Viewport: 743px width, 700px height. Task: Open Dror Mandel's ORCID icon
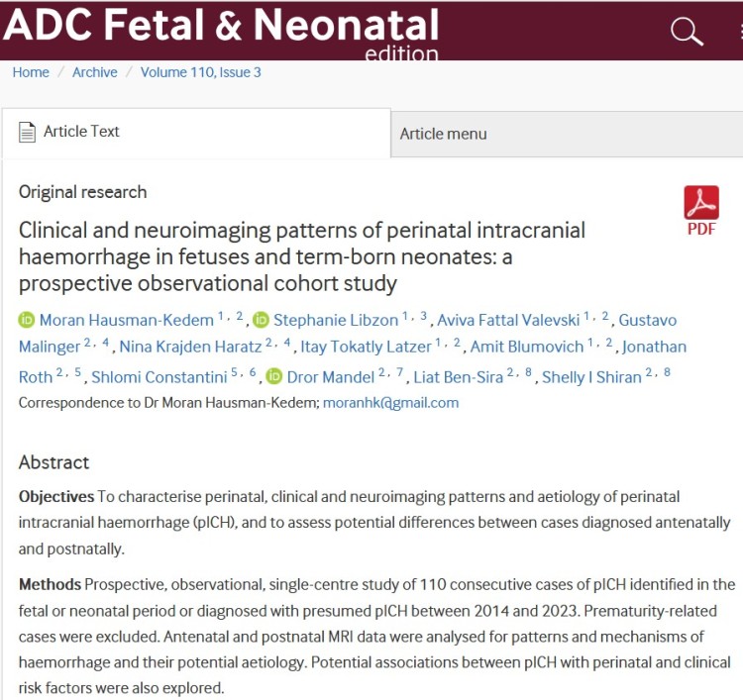274,377
